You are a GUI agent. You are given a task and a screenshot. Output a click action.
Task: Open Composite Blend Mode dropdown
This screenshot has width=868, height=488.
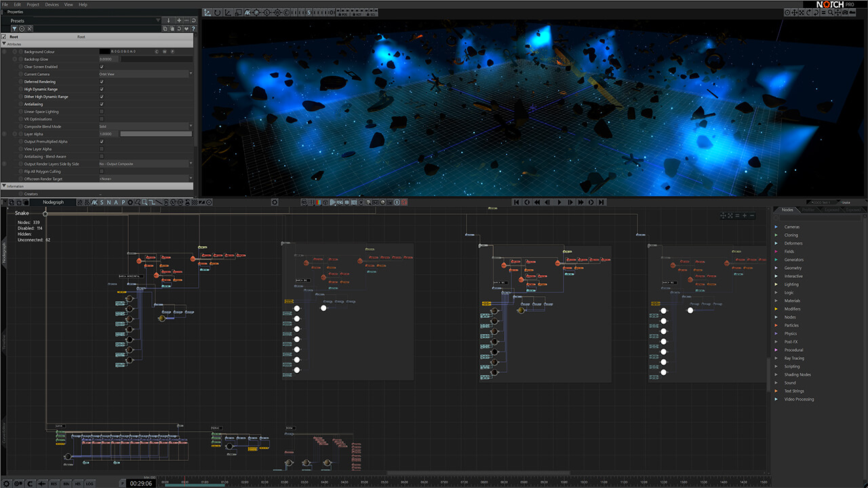tap(146, 126)
